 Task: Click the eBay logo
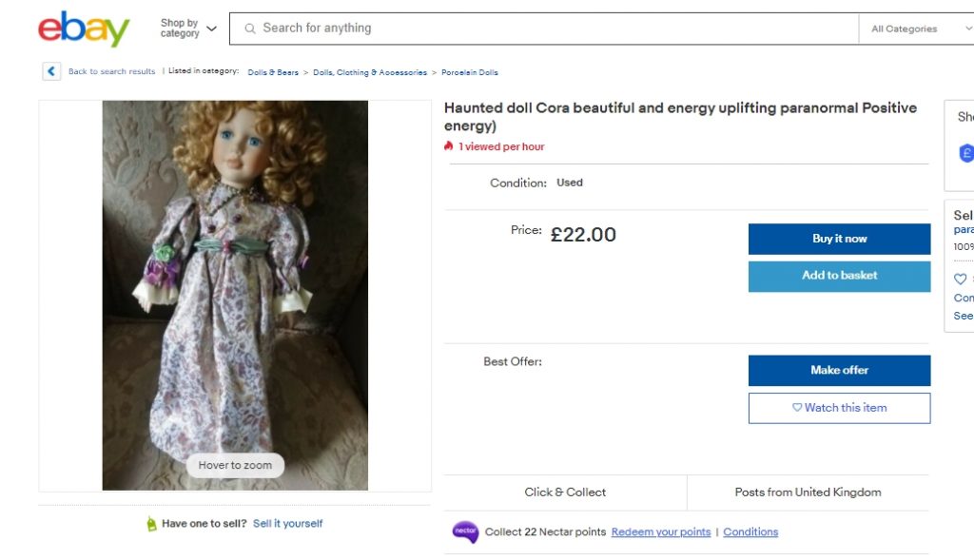point(84,29)
